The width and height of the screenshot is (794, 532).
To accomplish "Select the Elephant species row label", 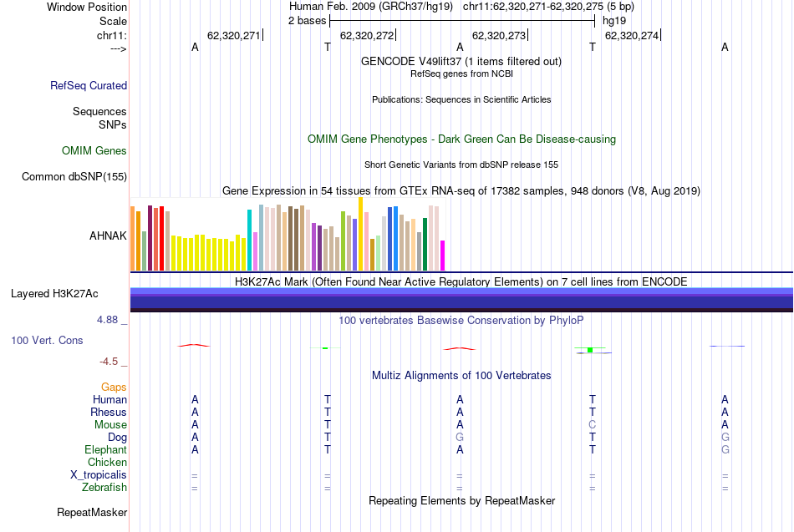I will [x=106, y=449].
